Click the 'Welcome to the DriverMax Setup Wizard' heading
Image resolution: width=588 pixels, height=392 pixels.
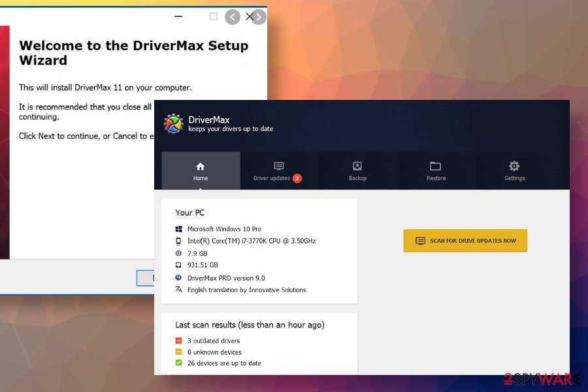coord(133,53)
